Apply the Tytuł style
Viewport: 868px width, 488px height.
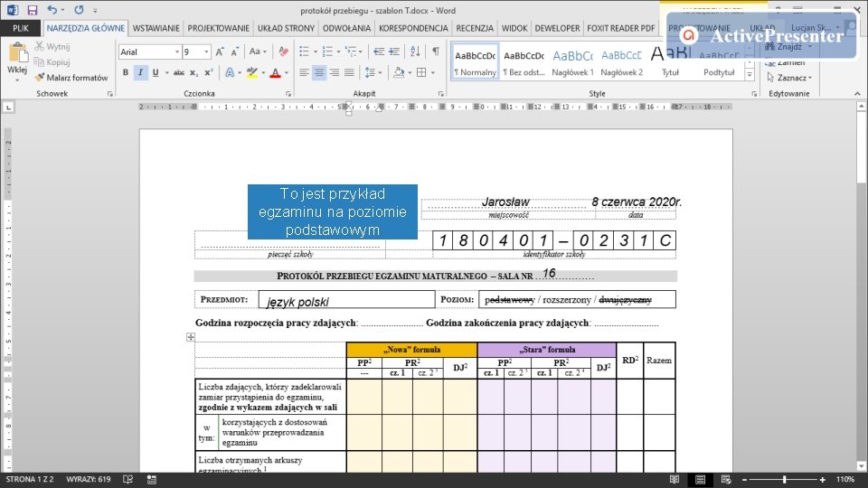tap(670, 61)
